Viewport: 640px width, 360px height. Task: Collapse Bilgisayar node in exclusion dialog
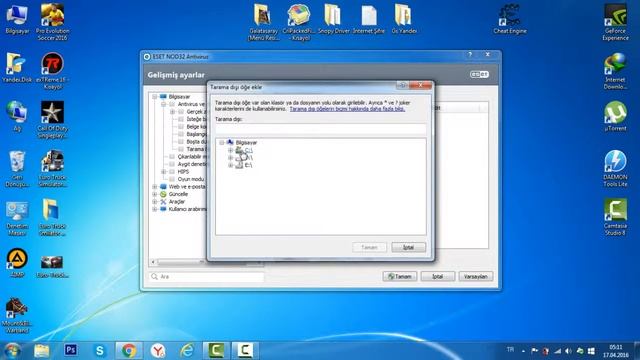[222, 142]
